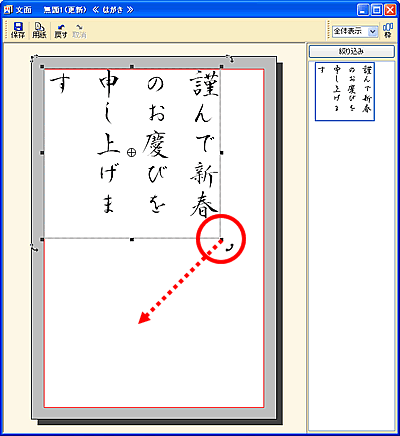Click the left-middle resize handle of text frame
Viewport: 400px width, 436px height.
(42, 153)
